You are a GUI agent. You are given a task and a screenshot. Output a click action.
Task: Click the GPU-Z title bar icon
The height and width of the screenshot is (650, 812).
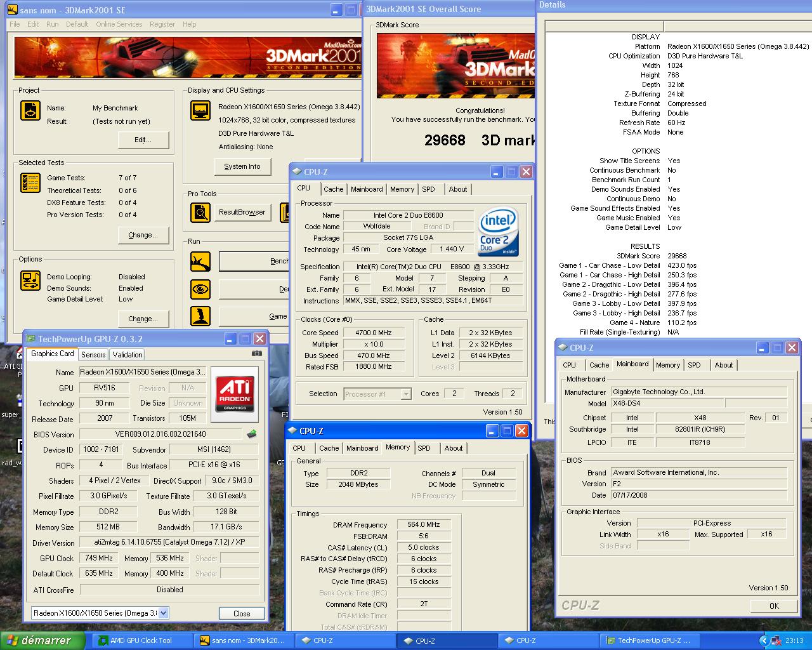click(30, 339)
